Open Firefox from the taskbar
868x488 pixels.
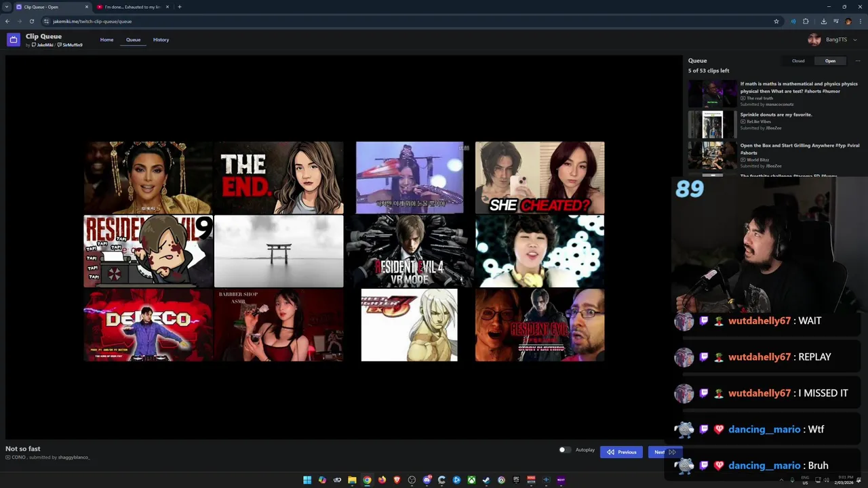[x=382, y=480]
